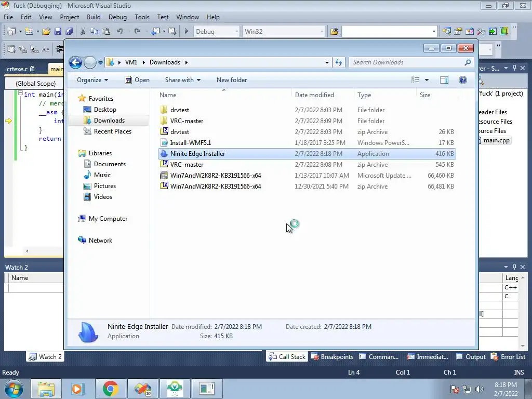Change view using the Explorer view icon
The height and width of the screenshot is (399, 532).
415,80
